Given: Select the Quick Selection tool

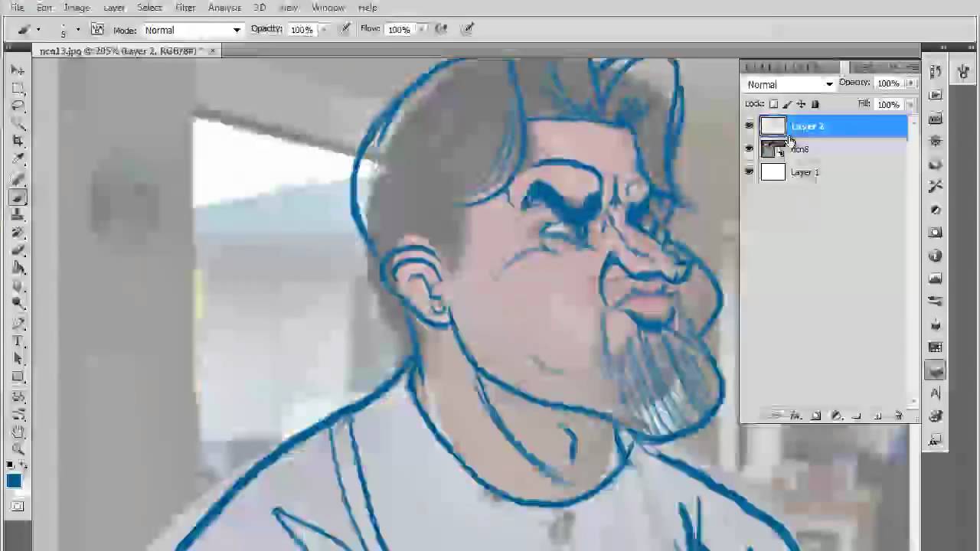Looking at the screenshot, I should point(18,123).
